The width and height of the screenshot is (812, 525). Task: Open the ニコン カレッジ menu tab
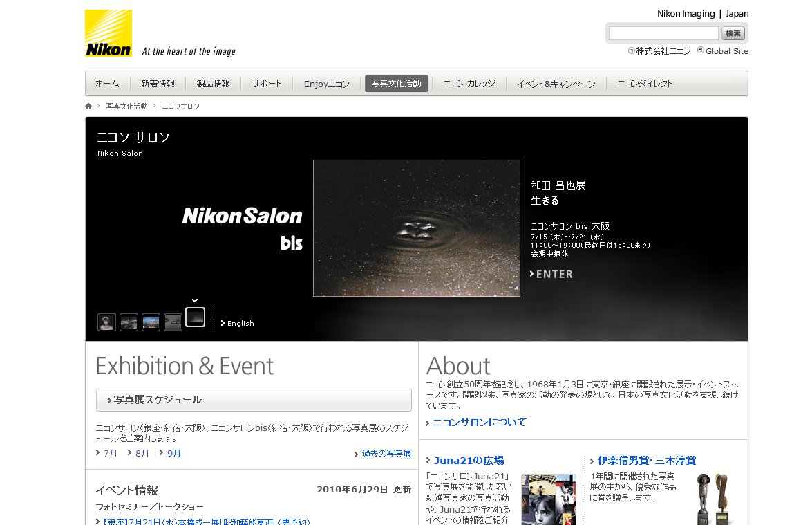pos(469,84)
